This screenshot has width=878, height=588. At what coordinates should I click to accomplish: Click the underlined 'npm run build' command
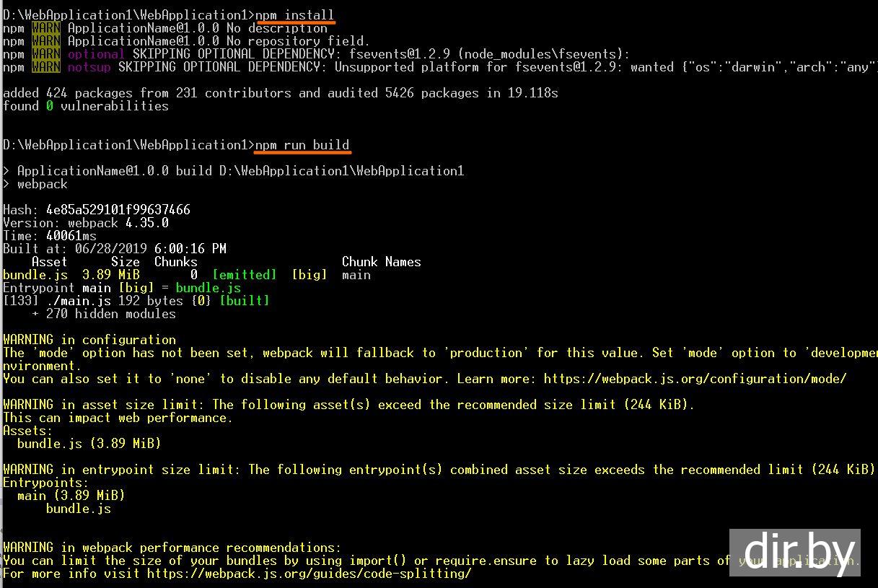(x=302, y=145)
